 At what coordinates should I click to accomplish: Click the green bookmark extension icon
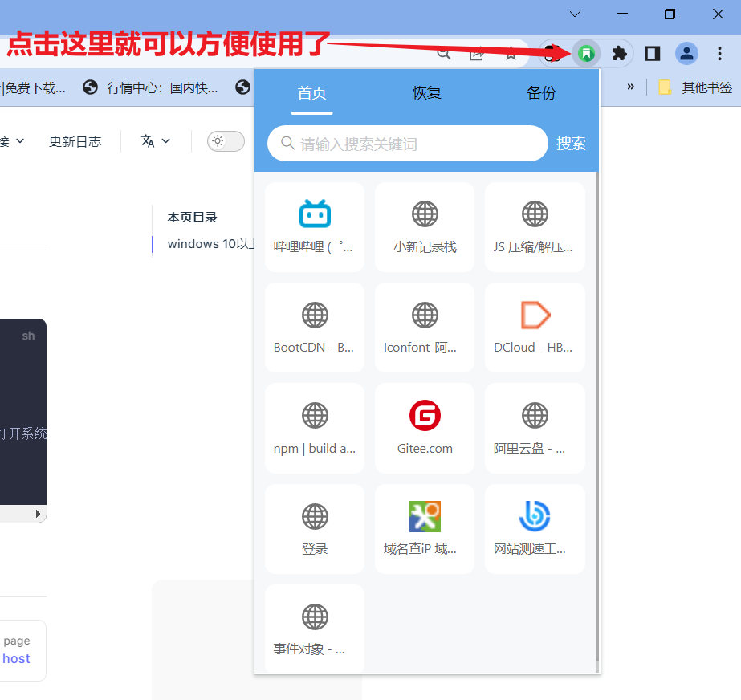[x=588, y=54]
